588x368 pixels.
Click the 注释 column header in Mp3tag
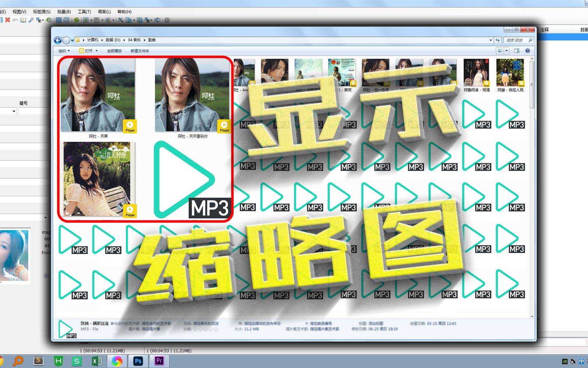pyautogui.click(x=545, y=30)
